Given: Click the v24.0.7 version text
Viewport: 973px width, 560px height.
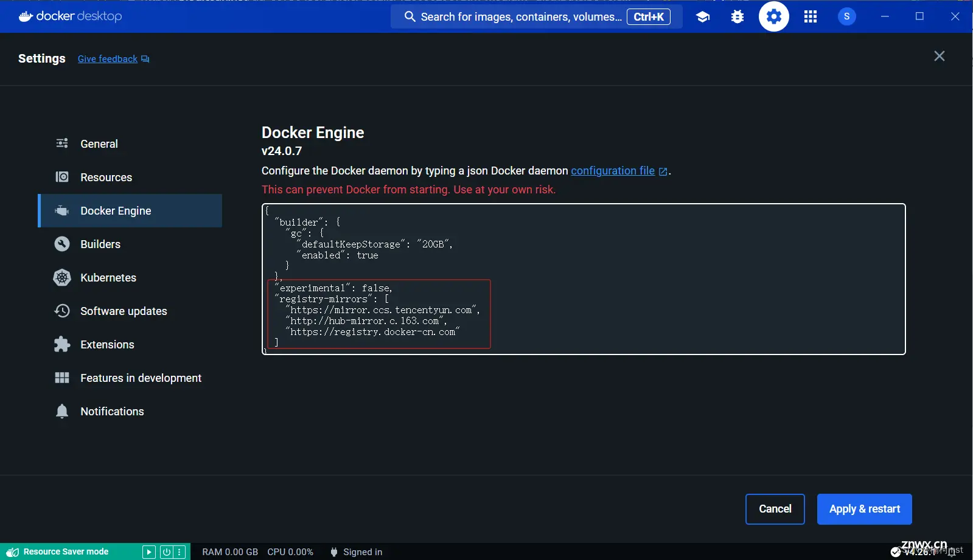Looking at the screenshot, I should tap(282, 151).
